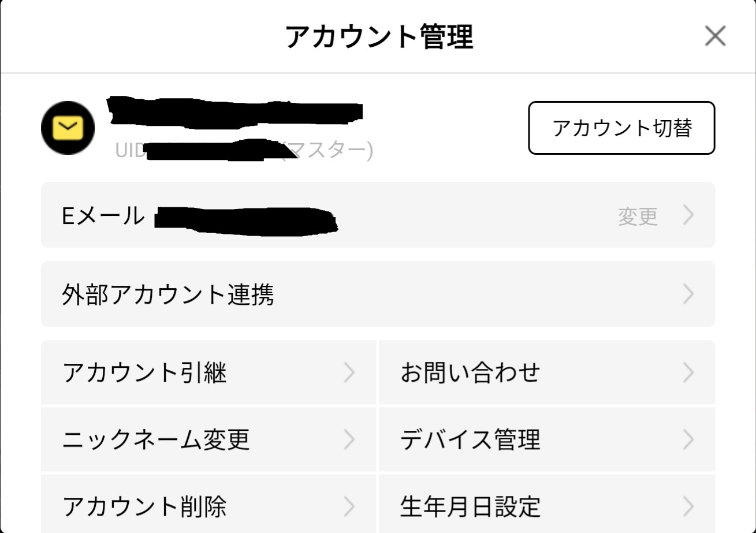Open 外部アカウント連携 settings

click(167, 295)
